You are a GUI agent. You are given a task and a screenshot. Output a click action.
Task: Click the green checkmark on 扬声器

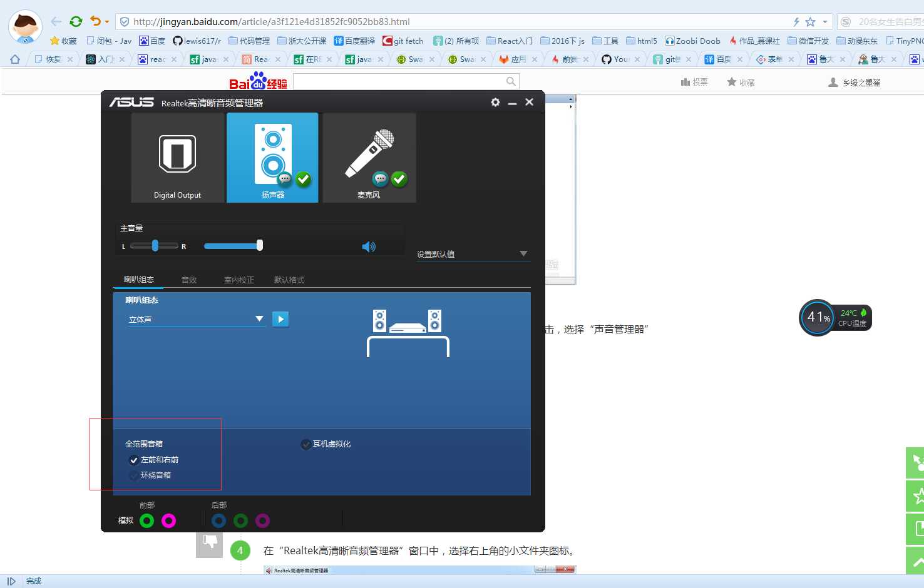coord(304,180)
